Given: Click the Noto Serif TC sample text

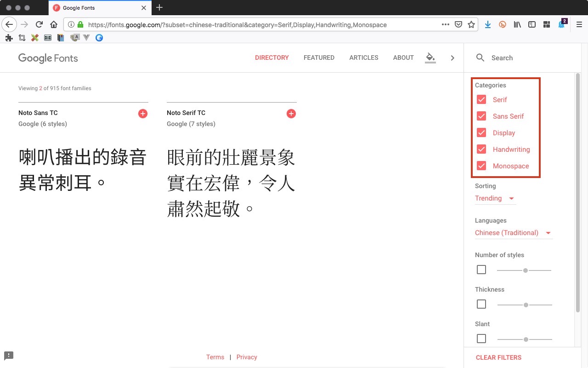Looking at the screenshot, I should pyautogui.click(x=231, y=183).
